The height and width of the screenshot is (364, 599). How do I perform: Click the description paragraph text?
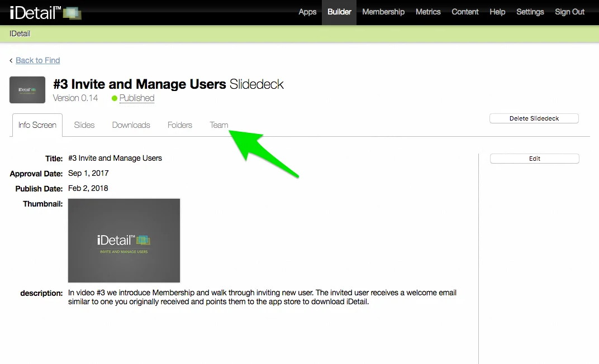pyautogui.click(x=263, y=297)
